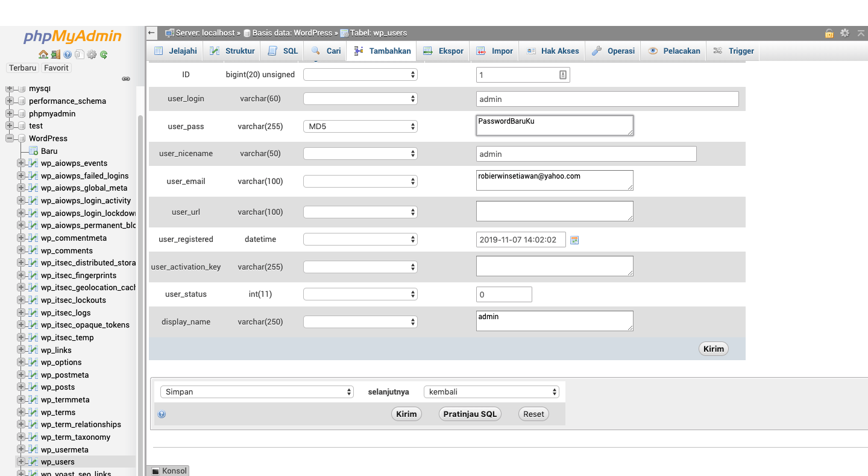Switch to the Jelajahi tab
868x476 pixels.
pos(175,51)
